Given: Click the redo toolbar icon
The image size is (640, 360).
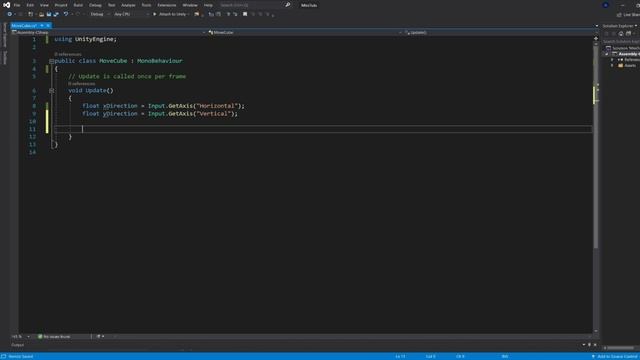Looking at the screenshot, I should (x=78, y=14).
